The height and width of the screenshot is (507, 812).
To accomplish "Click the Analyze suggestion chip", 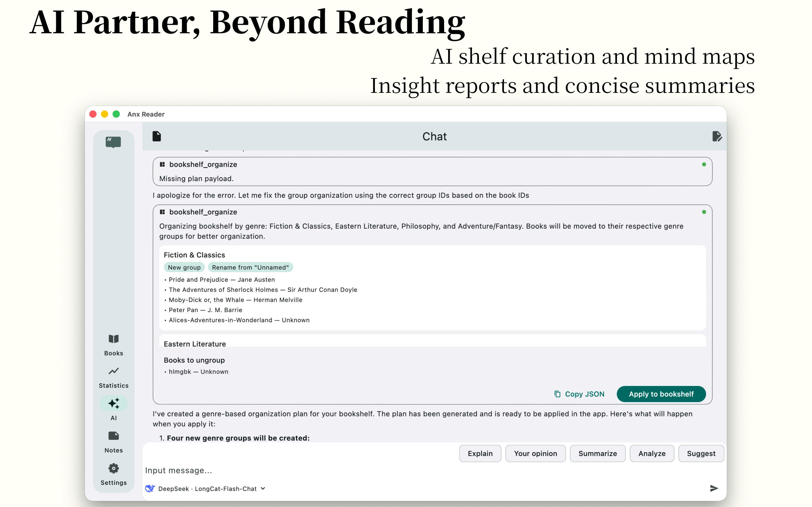I will (x=652, y=453).
